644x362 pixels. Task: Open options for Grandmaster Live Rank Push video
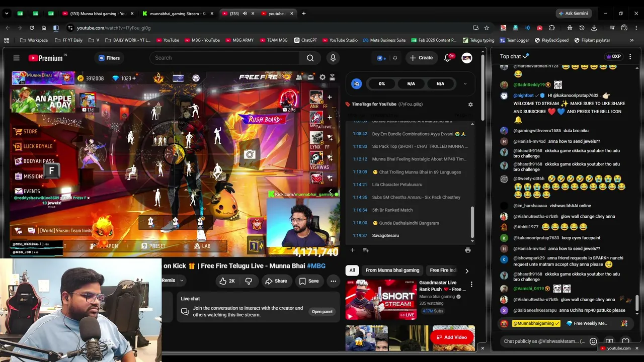471,285
